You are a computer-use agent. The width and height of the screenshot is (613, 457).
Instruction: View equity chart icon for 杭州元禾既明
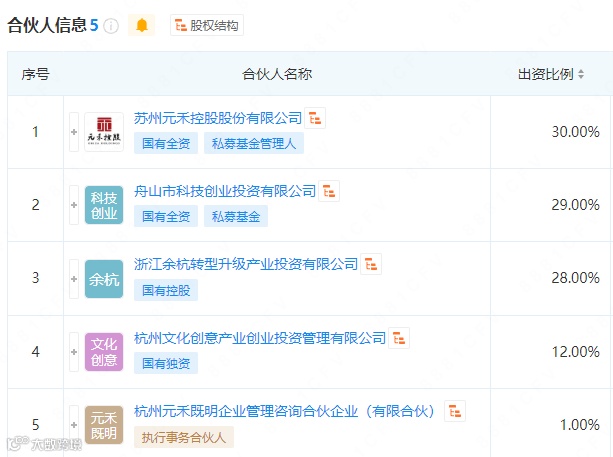[455, 411]
